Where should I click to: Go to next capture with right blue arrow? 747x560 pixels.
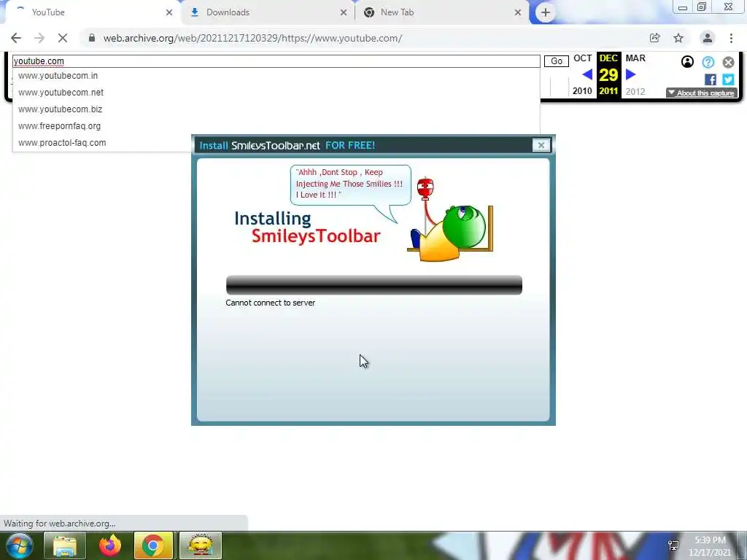pos(631,74)
